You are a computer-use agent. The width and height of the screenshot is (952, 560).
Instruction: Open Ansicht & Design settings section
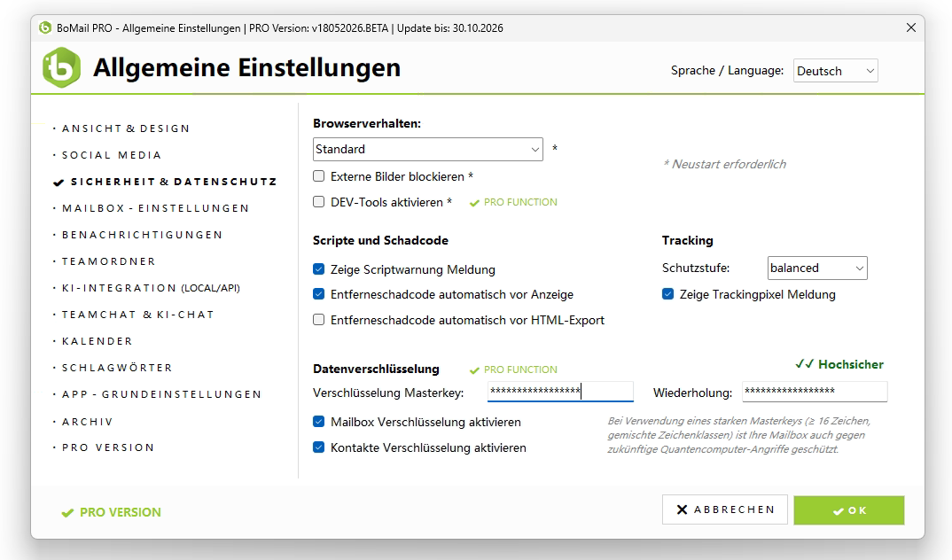[x=126, y=128]
